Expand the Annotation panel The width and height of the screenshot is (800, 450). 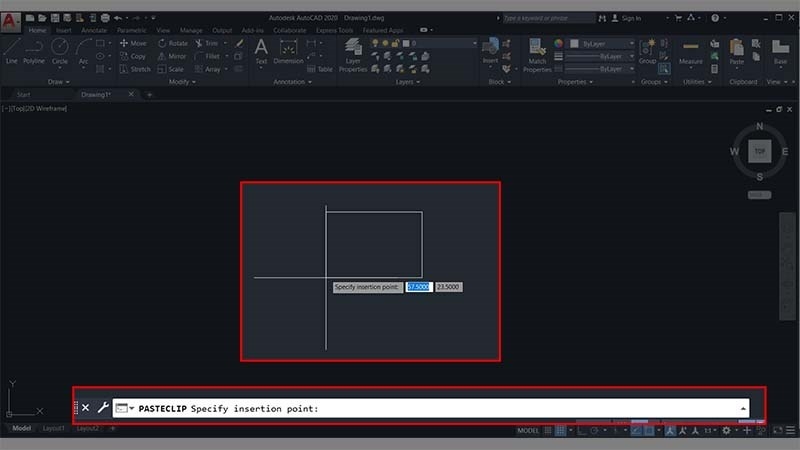point(292,82)
